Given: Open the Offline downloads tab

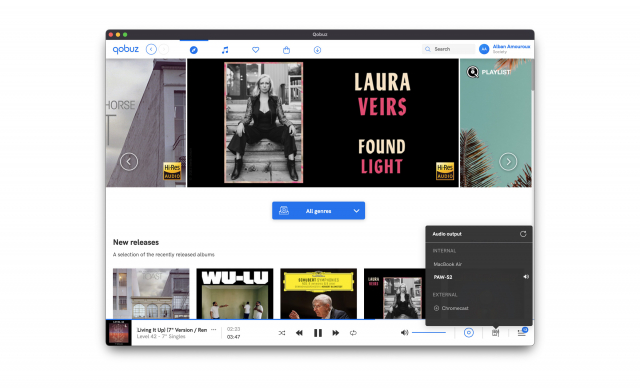Looking at the screenshot, I should click(317, 50).
